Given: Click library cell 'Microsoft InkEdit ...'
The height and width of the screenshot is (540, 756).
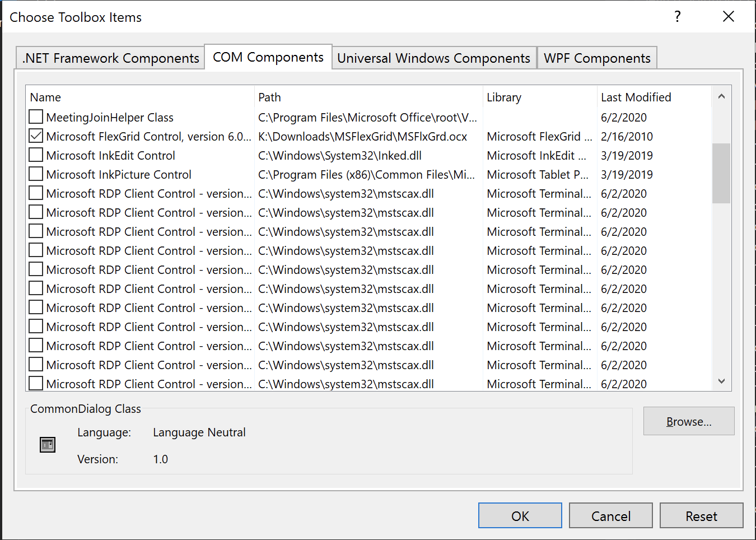Looking at the screenshot, I should tap(536, 155).
